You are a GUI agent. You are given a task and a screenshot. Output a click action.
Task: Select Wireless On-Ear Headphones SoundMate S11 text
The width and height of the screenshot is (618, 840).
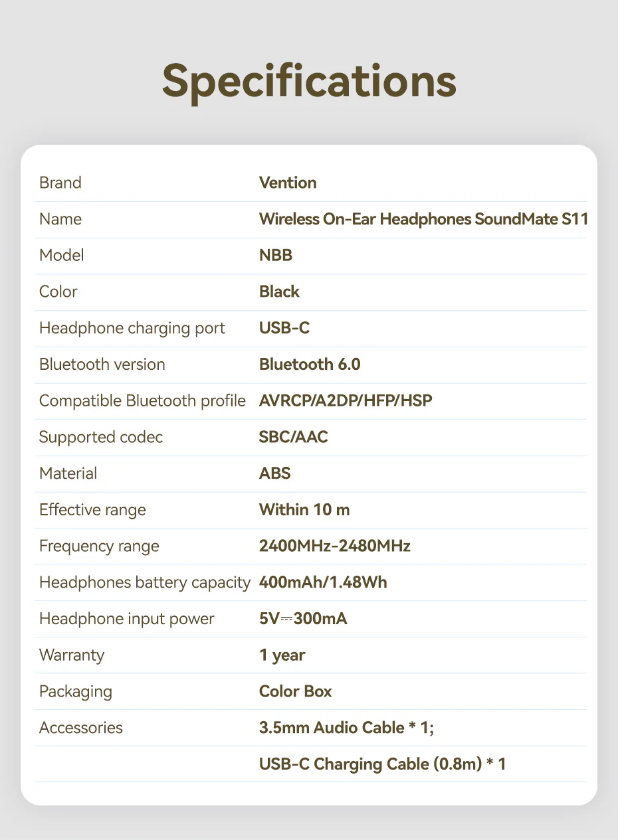coord(424,219)
